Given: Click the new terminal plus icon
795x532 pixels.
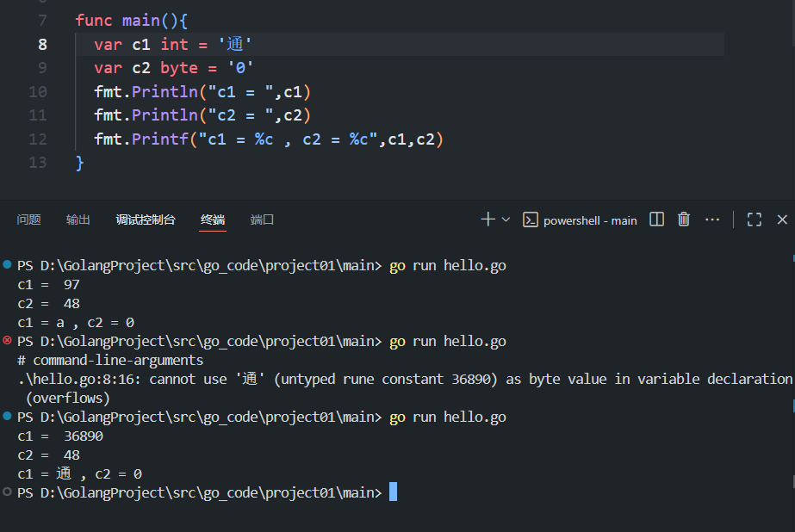Looking at the screenshot, I should [x=488, y=220].
